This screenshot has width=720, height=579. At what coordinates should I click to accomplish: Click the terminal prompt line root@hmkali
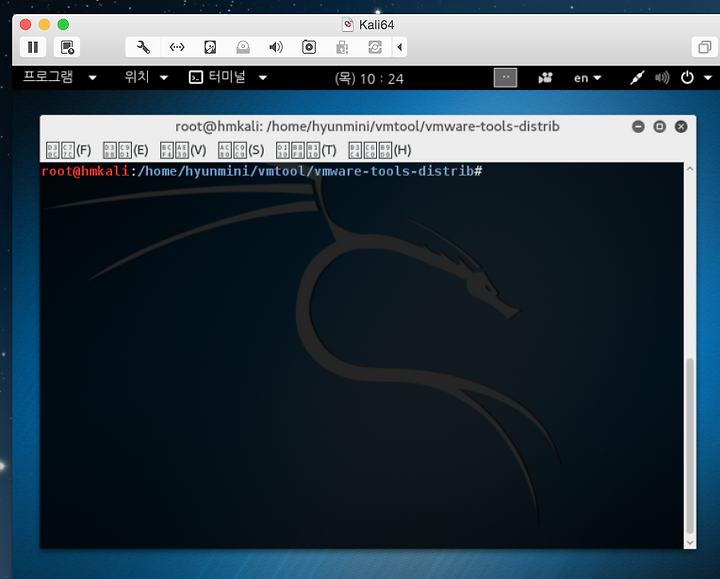[262, 171]
